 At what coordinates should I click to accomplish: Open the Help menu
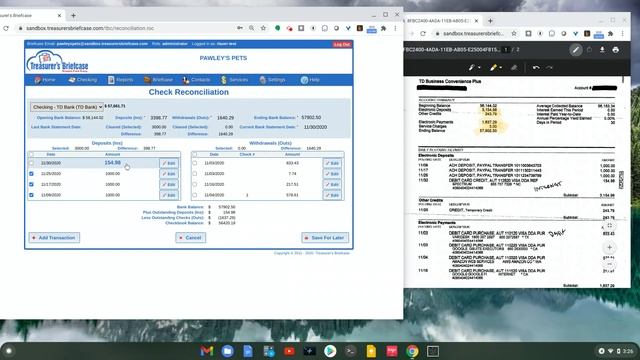[x=310, y=80]
